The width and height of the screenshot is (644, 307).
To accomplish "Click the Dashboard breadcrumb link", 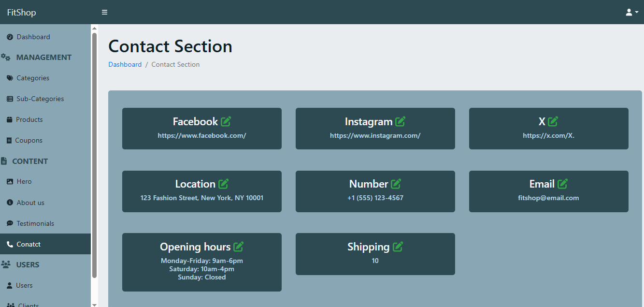I will pyautogui.click(x=125, y=64).
